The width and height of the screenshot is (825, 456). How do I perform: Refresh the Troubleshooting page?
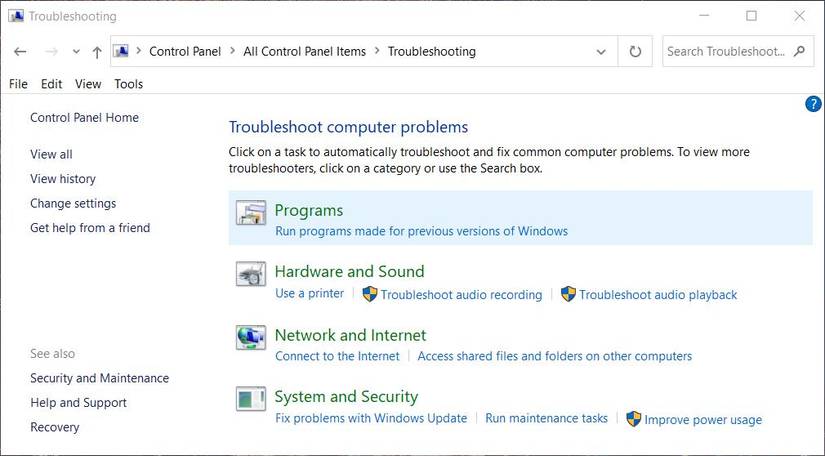[635, 52]
